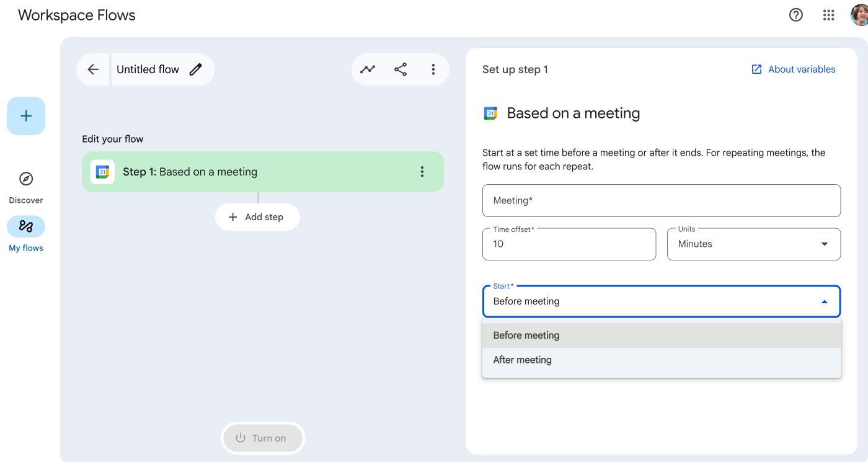Click the Time offset field showing 10
The width and height of the screenshot is (868, 462).
click(x=569, y=244)
